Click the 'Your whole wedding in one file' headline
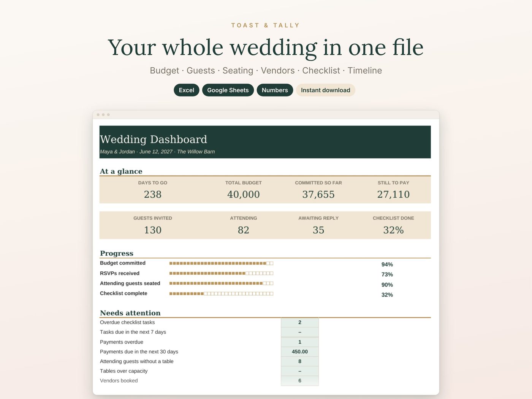Screen dimensions: 532x399 tap(266, 47)
